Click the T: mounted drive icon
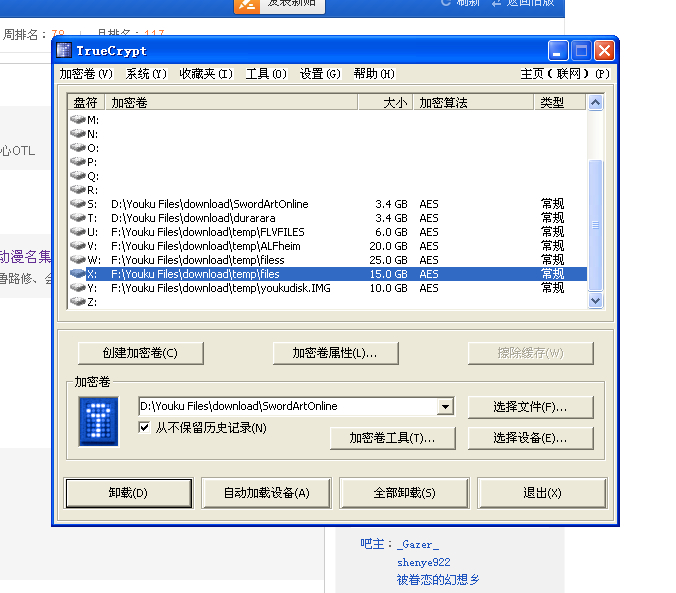Viewport: 676px width, 593px height. pos(78,217)
